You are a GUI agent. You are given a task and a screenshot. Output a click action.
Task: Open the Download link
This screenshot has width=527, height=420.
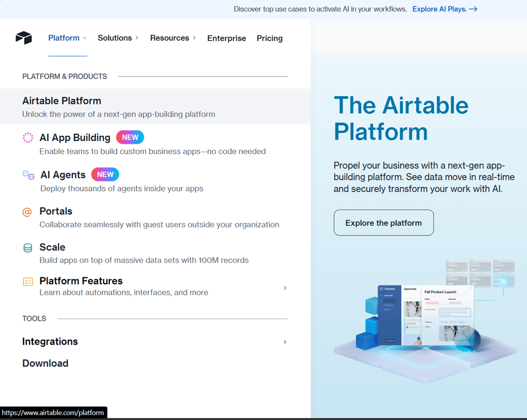[x=45, y=363]
